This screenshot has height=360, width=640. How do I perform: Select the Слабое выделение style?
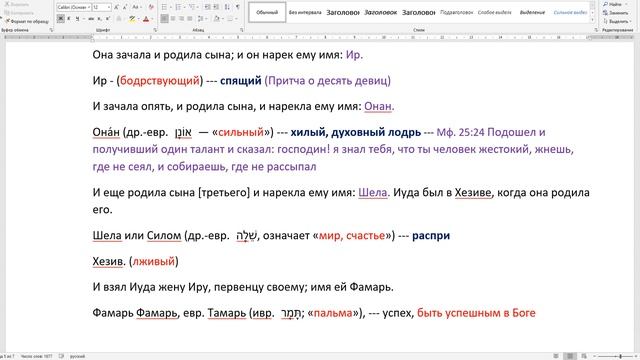point(494,12)
